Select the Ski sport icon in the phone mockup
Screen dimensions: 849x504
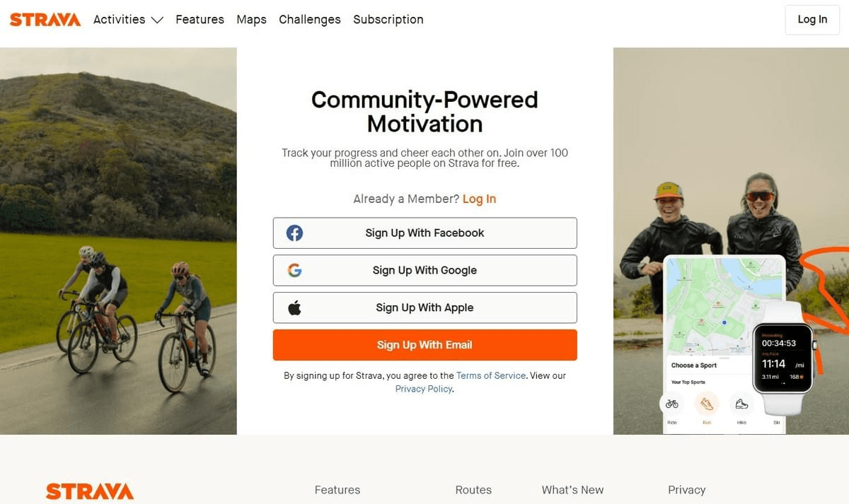(x=776, y=403)
